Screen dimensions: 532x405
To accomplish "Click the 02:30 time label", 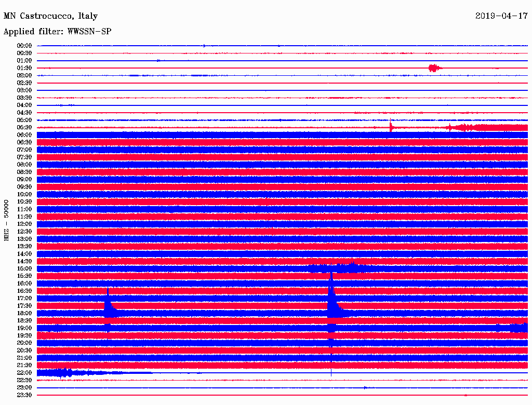I will tap(24, 83).
